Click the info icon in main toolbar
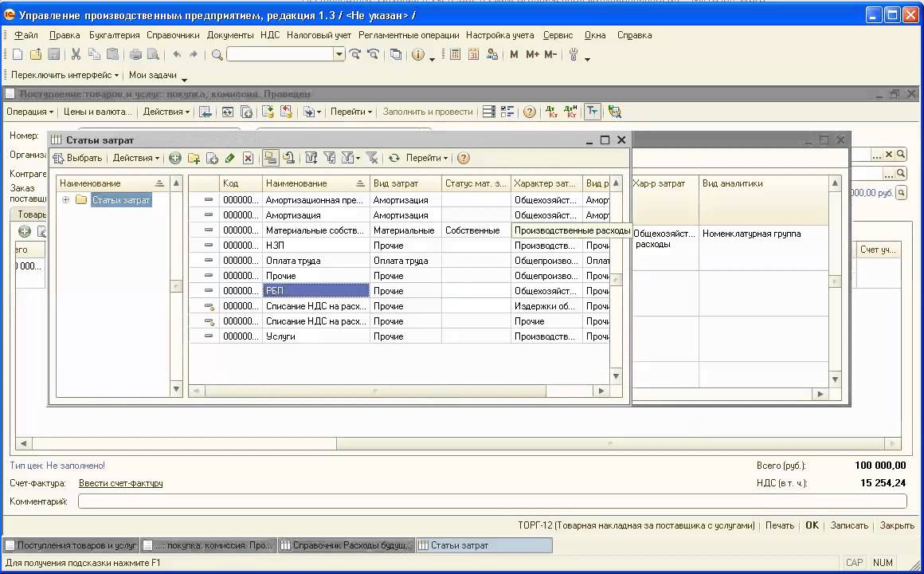 point(418,54)
